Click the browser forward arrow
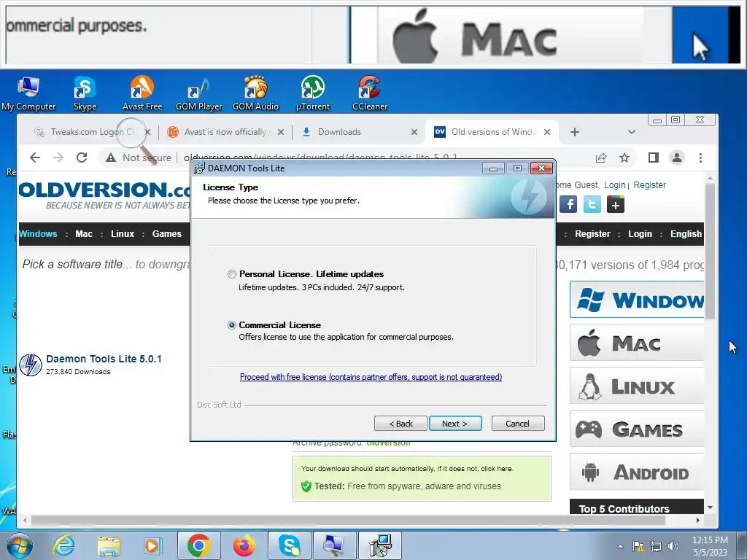The height and width of the screenshot is (560, 747). coord(58,157)
